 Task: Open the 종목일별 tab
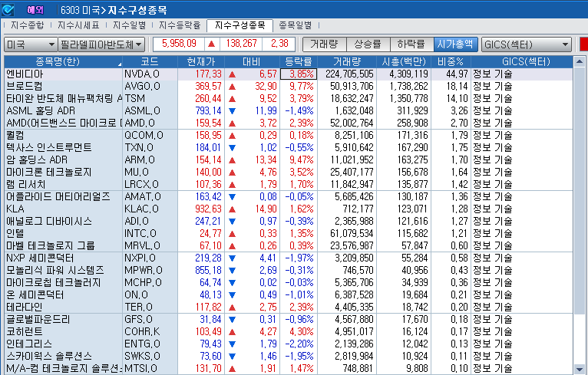pyautogui.click(x=295, y=25)
